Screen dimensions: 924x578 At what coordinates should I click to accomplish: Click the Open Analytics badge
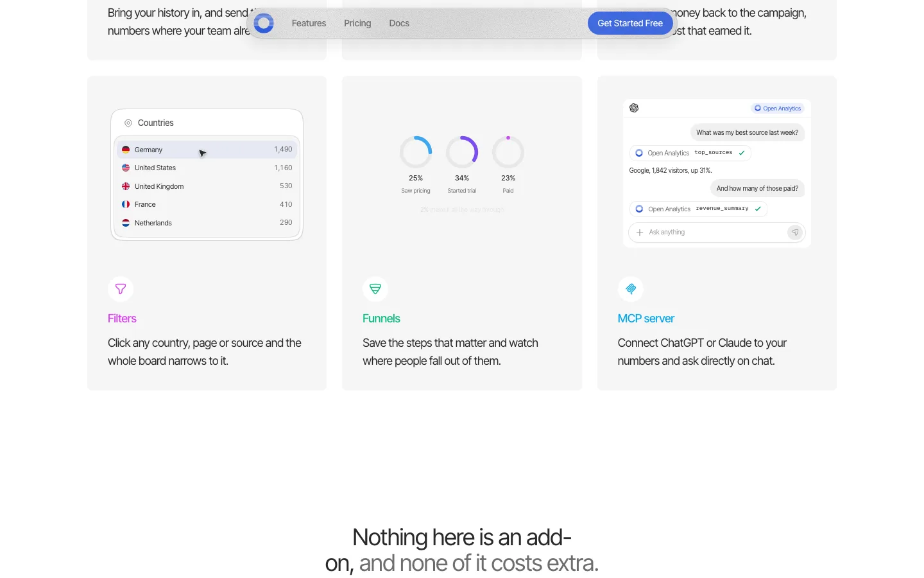[x=778, y=109]
